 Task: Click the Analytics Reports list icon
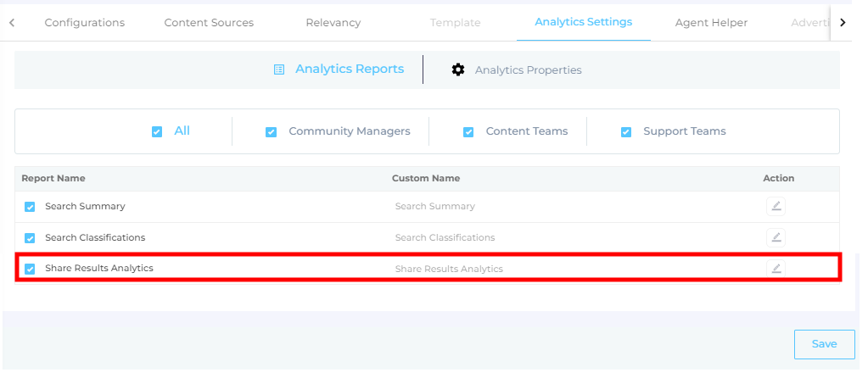tap(279, 69)
